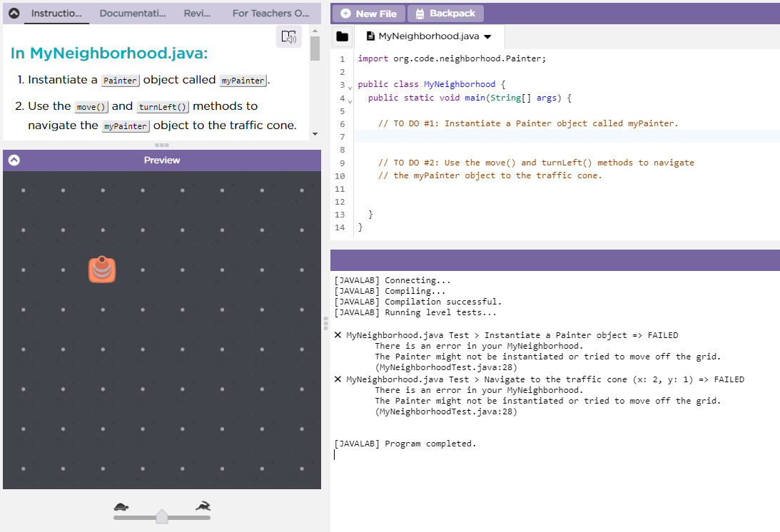Select the For Teachers Only tab

[x=270, y=14]
